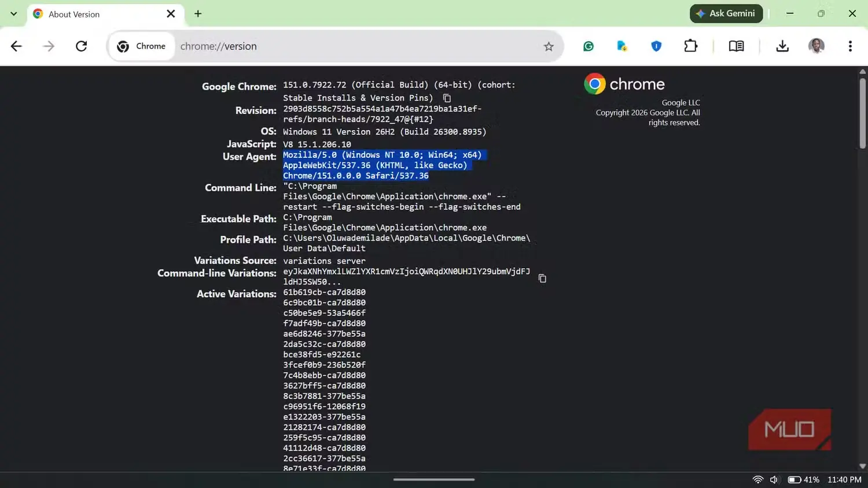The image size is (868, 488).
Task: Open Chrome's three-dot menu
Action: 850,46
